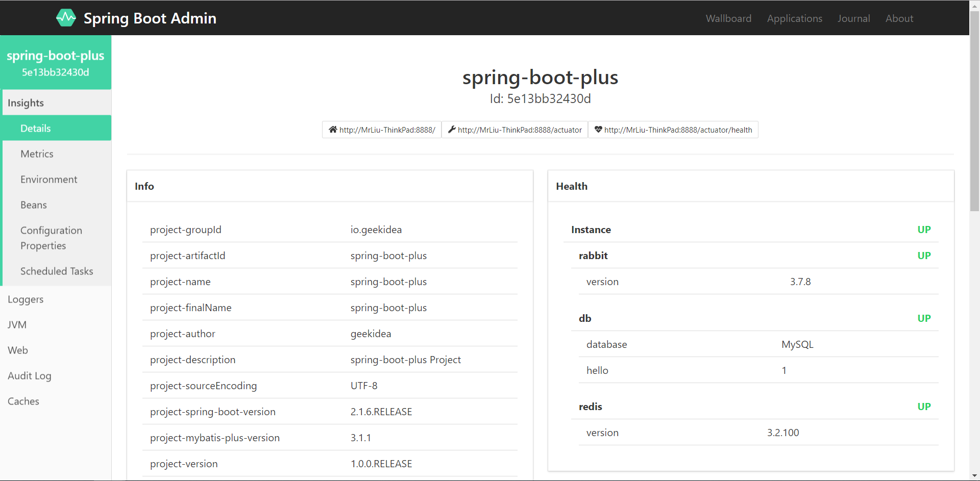This screenshot has width=980, height=481.
Task: Open the Beans view
Action: (x=57, y=205)
